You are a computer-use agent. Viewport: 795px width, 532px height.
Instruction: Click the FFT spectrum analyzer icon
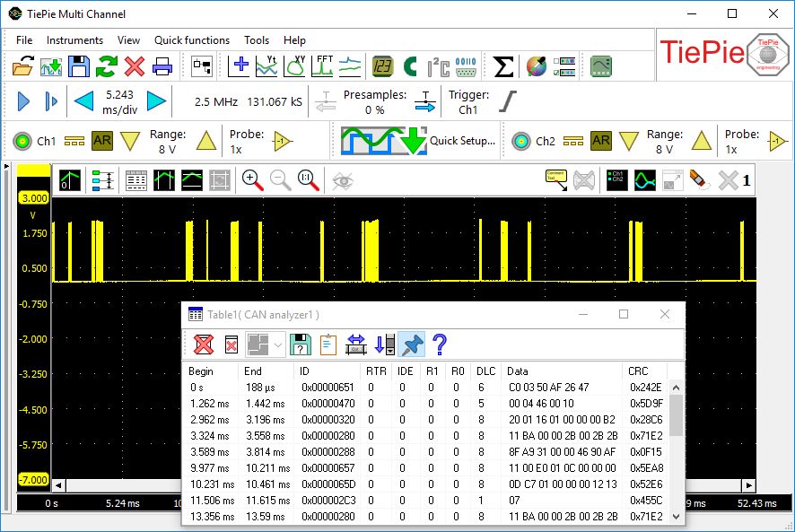click(324, 65)
